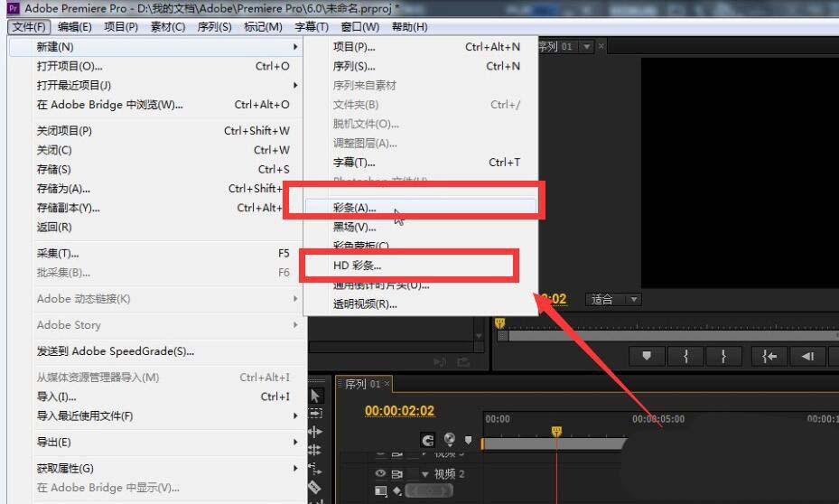
Task: Click the Mark In button
Action: click(x=685, y=356)
